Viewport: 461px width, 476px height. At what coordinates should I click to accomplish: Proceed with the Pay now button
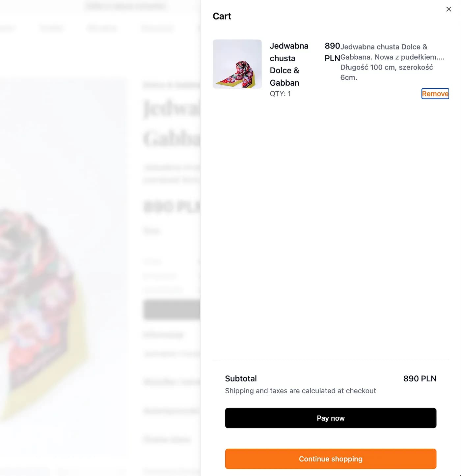tap(331, 418)
